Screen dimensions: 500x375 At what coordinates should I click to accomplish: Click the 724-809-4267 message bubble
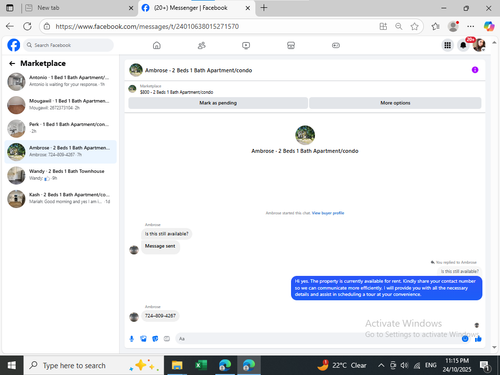(160, 316)
